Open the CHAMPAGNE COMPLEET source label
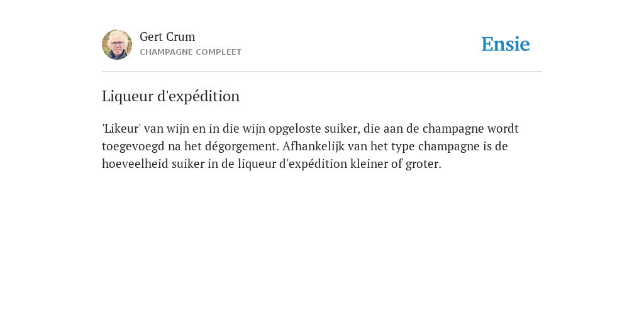The height and width of the screenshot is (322, 644). 191,52
